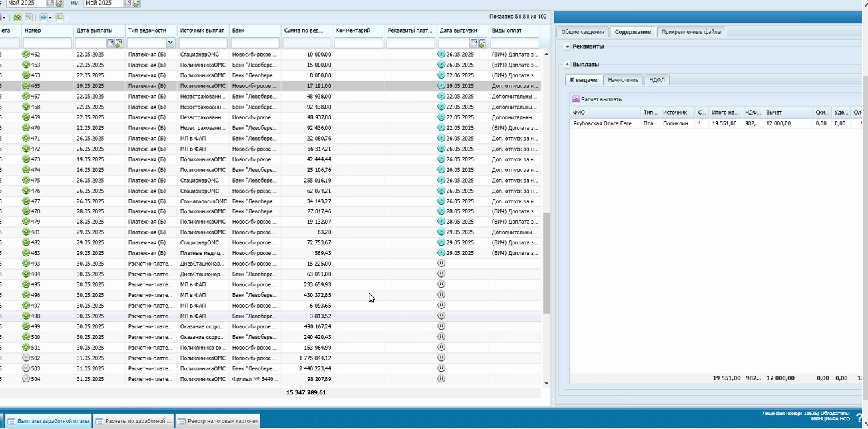The width and height of the screenshot is (868, 429).
Task: Click upload status icon for row 462
Action: pos(441,54)
